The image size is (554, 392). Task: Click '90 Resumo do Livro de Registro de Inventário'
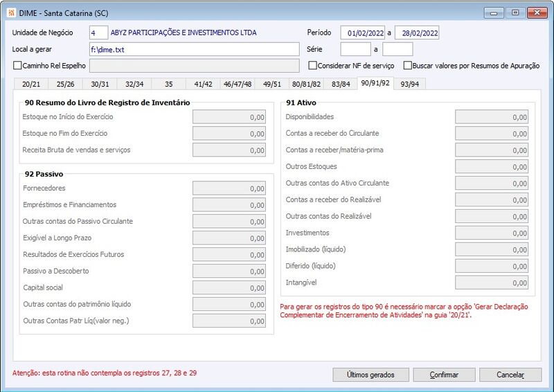[107, 103]
